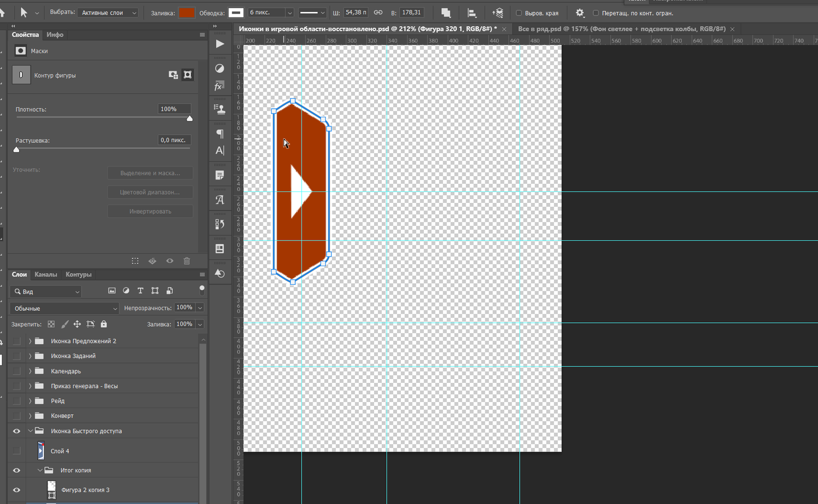
Task: Click the 'Выделение и маска...' button
Action: pyautogui.click(x=150, y=173)
